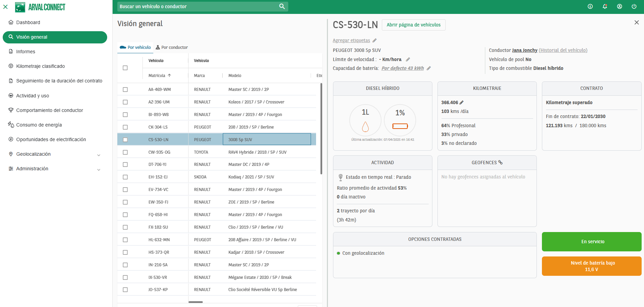Expand Administración submenu chevron
644x307 pixels.
tap(99, 170)
